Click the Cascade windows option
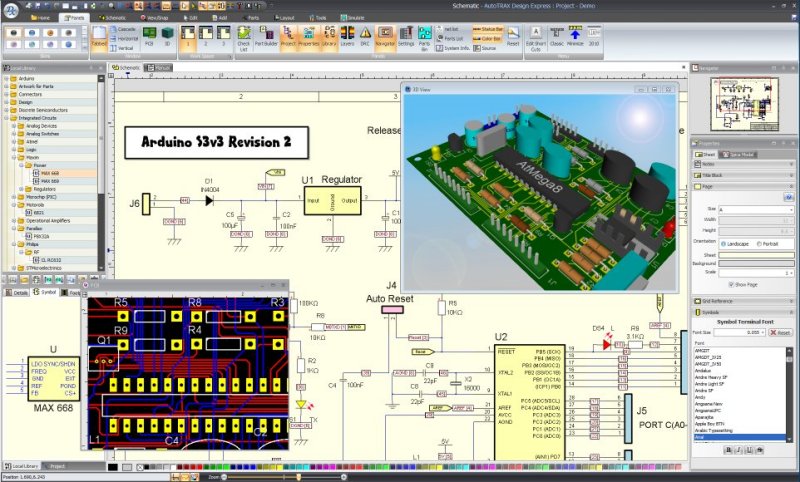 pyautogui.click(x=122, y=30)
